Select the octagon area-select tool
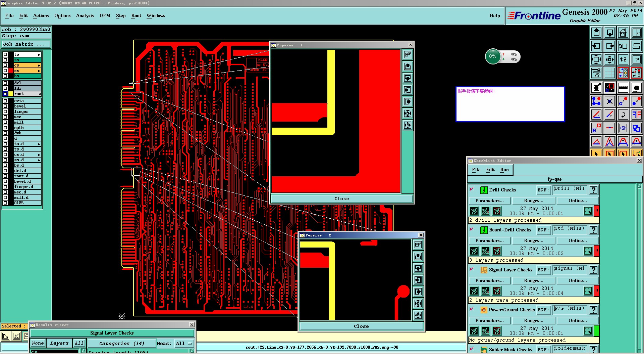This screenshot has width=644, height=354. point(636,88)
